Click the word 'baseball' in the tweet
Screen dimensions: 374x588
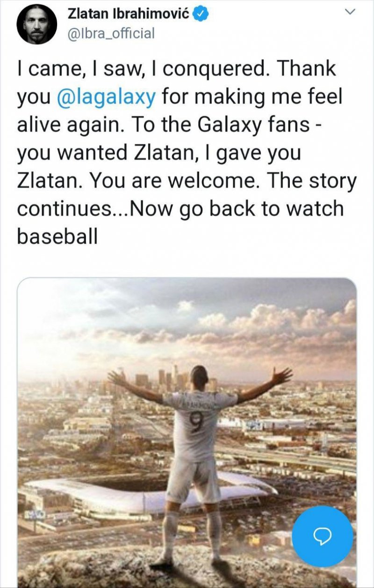pos(58,236)
